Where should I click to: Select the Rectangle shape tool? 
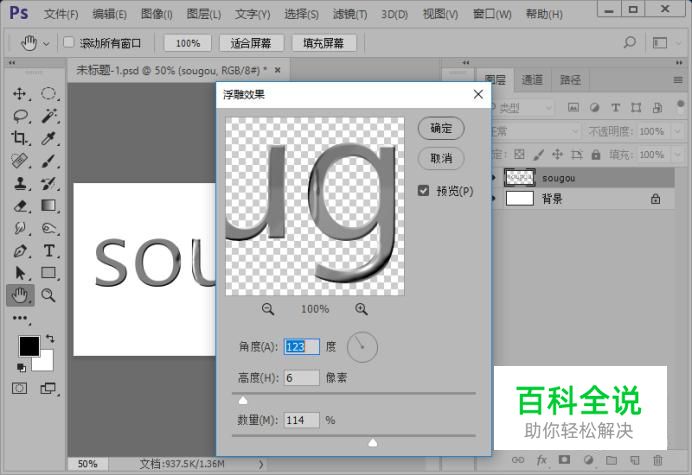[49, 273]
